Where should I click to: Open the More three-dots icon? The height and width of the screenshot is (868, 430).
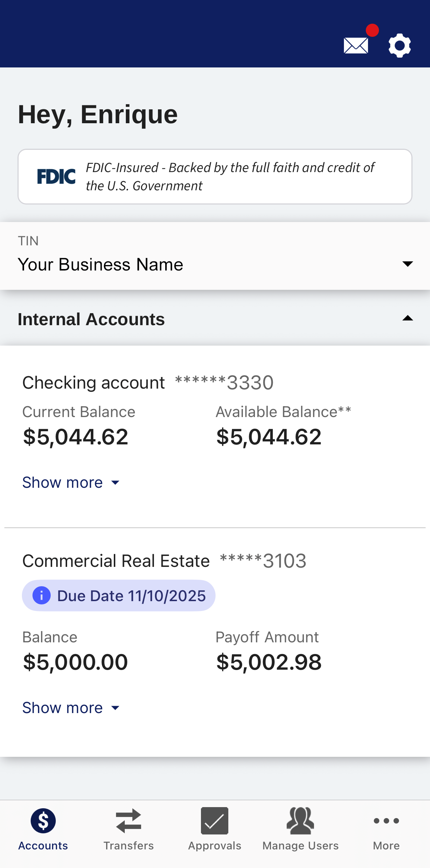coord(386,821)
